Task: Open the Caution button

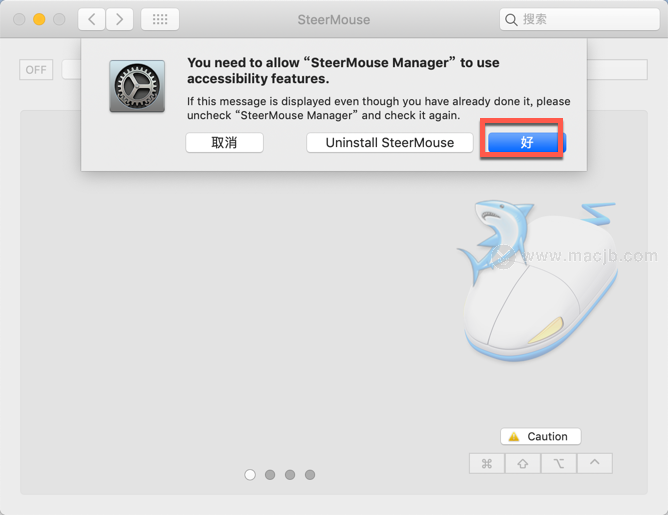Action: (x=541, y=437)
